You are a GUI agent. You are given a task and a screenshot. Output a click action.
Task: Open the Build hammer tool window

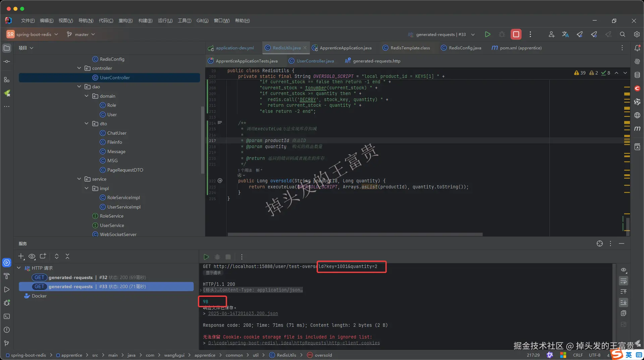(7, 276)
